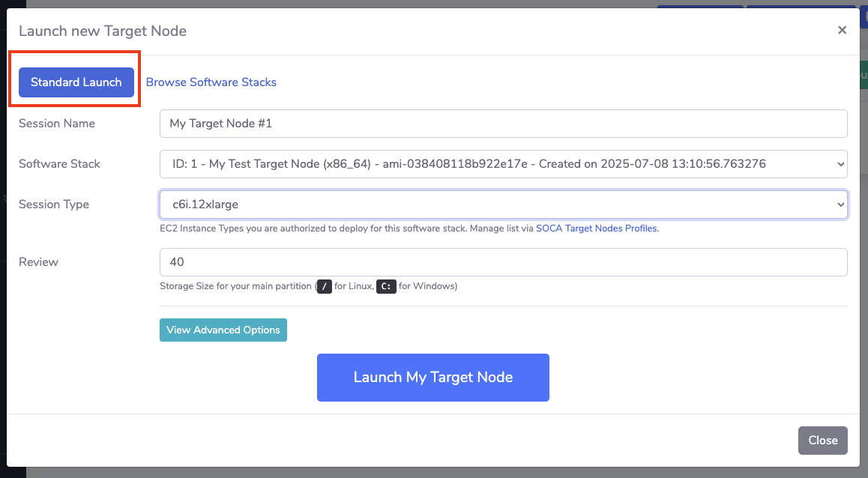Expand the Session Type instance dropdown

pyautogui.click(x=503, y=205)
